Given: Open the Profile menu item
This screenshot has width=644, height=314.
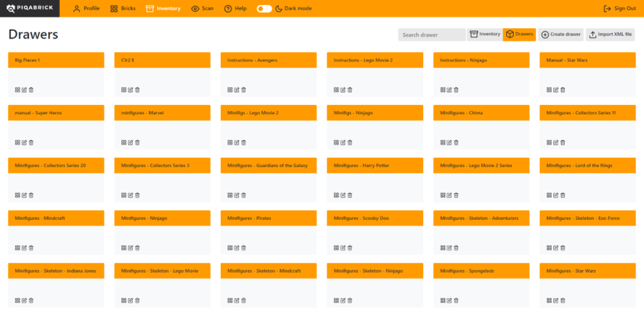Looking at the screenshot, I should [x=86, y=8].
